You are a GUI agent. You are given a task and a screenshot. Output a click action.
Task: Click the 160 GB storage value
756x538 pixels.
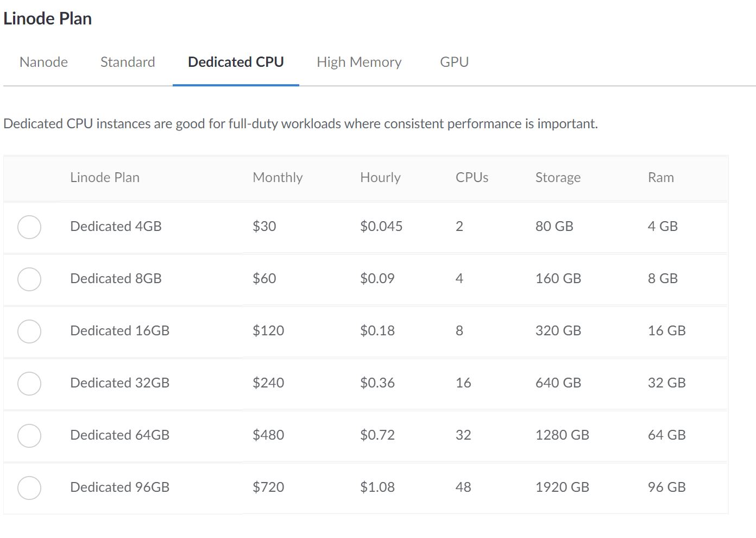558,279
